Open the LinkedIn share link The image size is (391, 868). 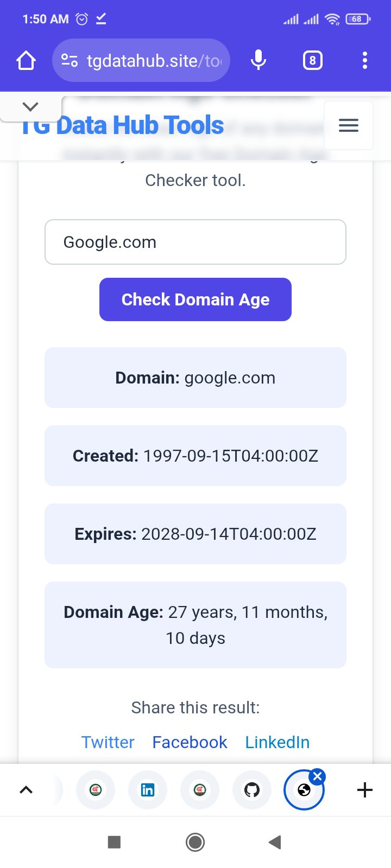pos(277,742)
